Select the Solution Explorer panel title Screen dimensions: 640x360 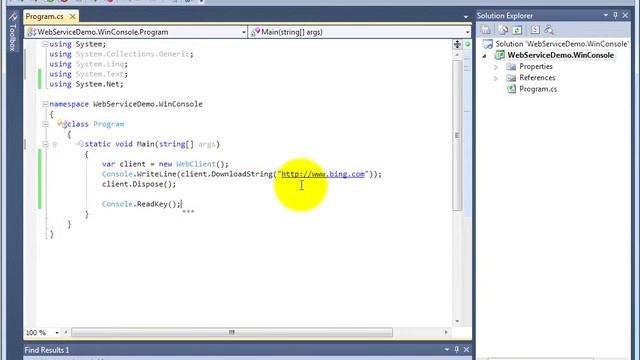click(x=505, y=16)
